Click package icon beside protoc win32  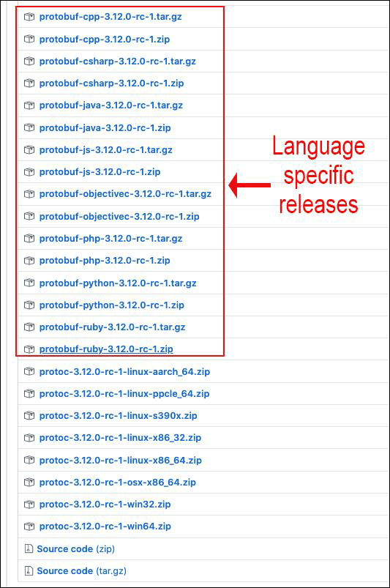click(x=29, y=505)
